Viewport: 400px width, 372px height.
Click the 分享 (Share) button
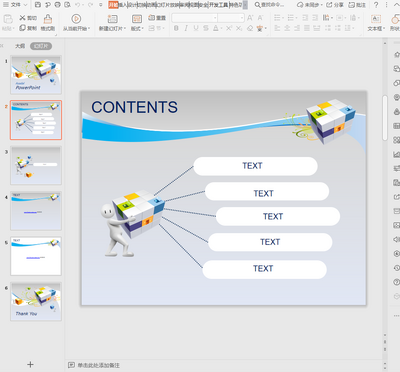point(335,5)
